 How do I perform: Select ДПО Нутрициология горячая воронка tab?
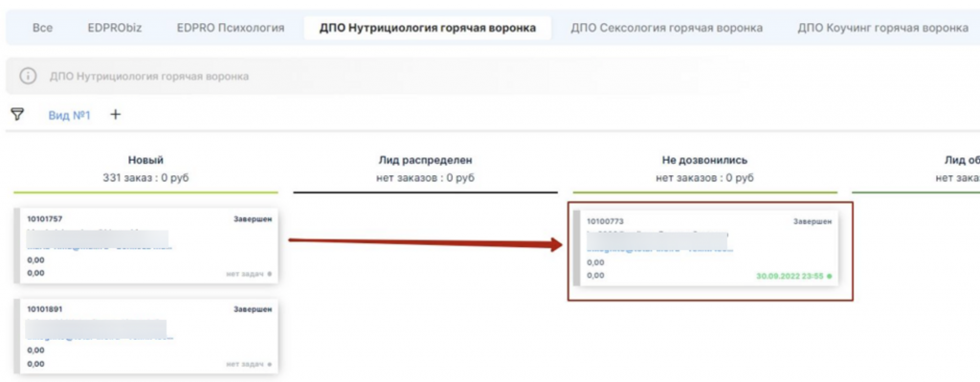[428, 28]
